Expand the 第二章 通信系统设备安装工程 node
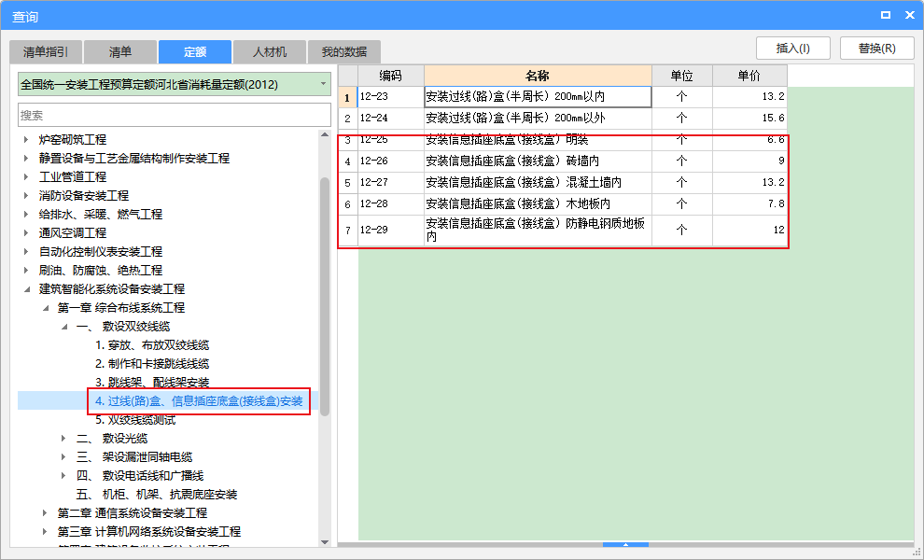Image resolution: width=924 pixels, height=560 pixels. point(46,513)
